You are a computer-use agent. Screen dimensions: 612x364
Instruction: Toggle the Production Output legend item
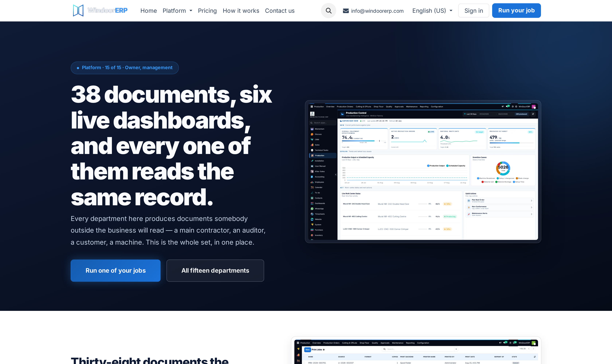coord(436,166)
